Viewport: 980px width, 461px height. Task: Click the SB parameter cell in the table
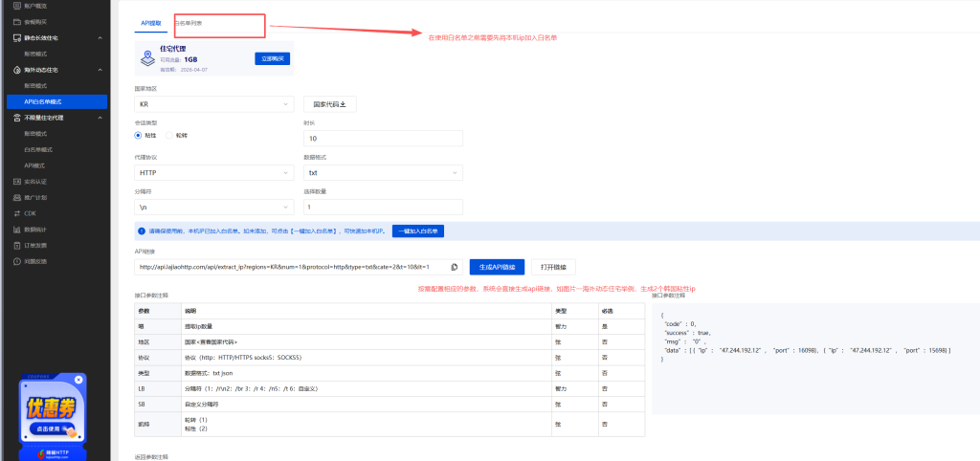point(158,405)
